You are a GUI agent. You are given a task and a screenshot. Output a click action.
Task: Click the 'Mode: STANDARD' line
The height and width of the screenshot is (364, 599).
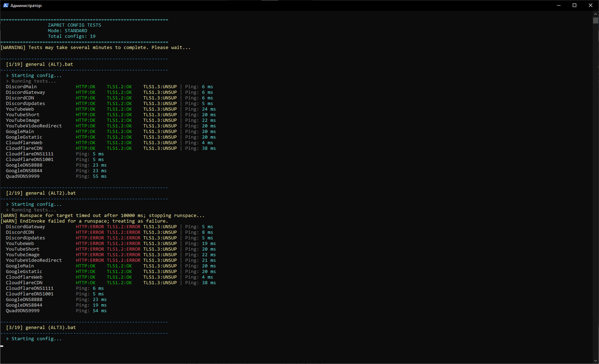(x=67, y=30)
